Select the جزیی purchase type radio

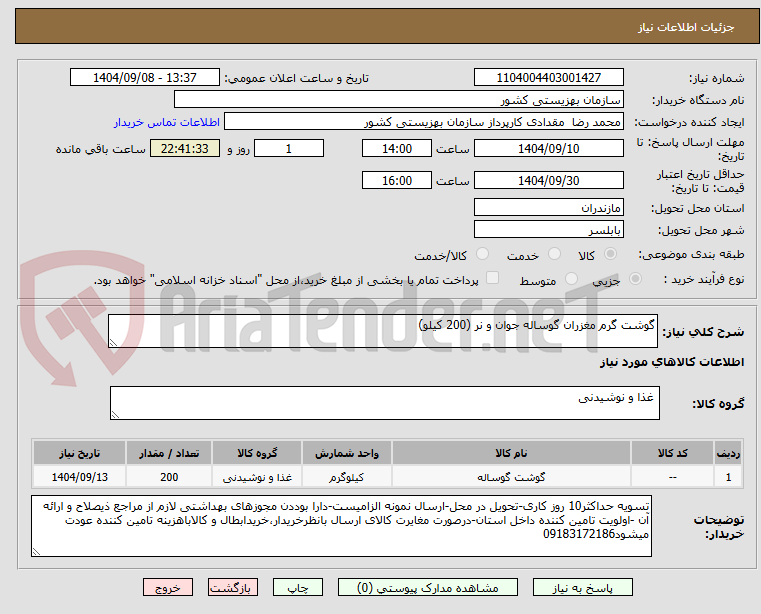(x=635, y=279)
